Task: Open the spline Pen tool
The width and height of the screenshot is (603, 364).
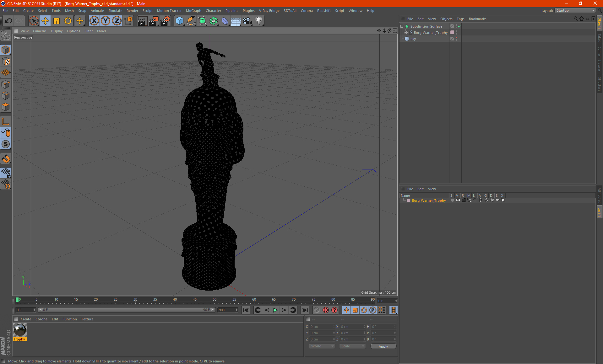Action: click(x=191, y=21)
